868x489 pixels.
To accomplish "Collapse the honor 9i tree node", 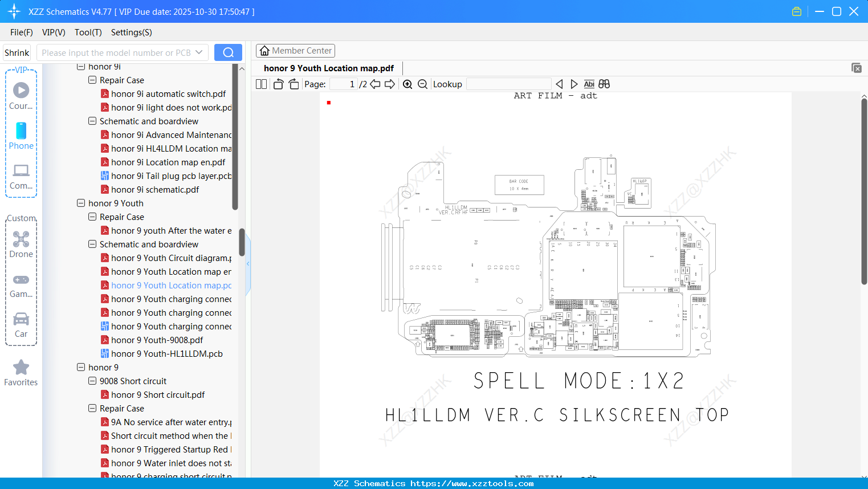I will (x=81, y=67).
